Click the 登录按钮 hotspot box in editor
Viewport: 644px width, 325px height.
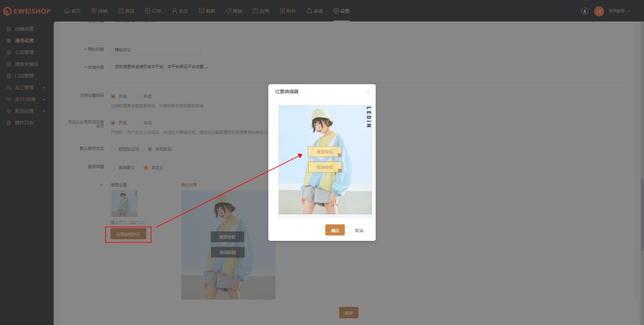click(324, 152)
